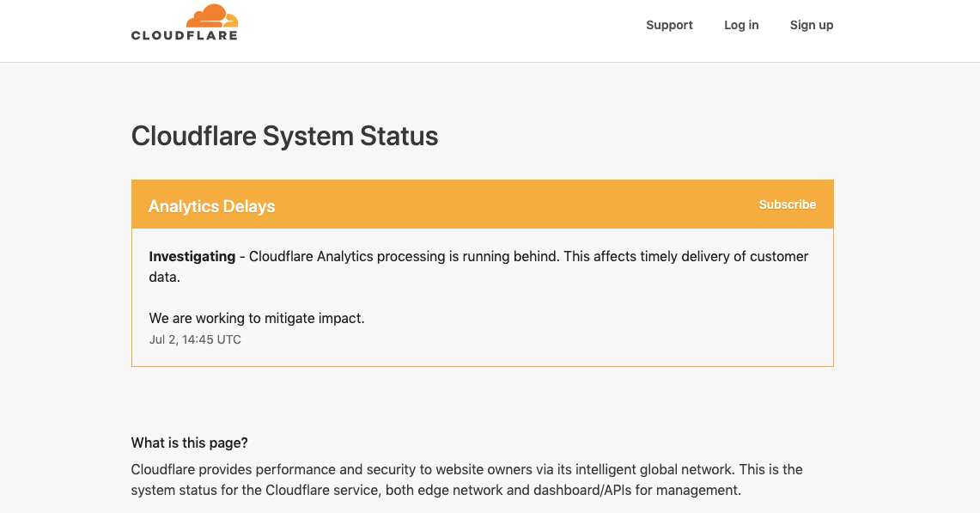The height and width of the screenshot is (513, 980).
Task: Click the Cloudflare System Status heading
Action: tap(284, 136)
